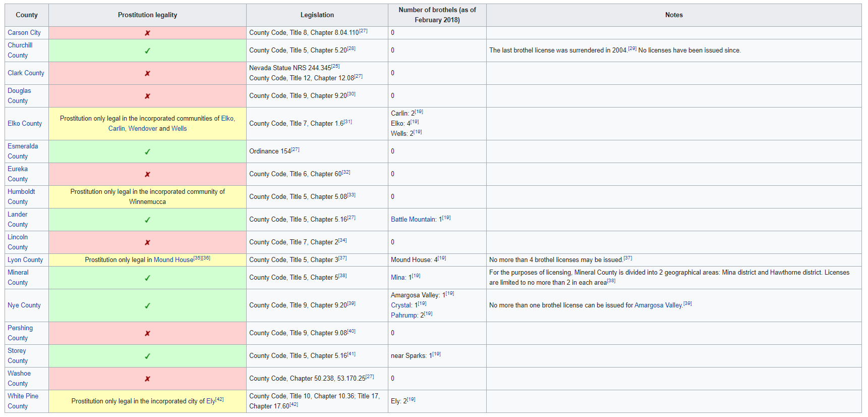Open the Mineral County link

pyautogui.click(x=18, y=278)
